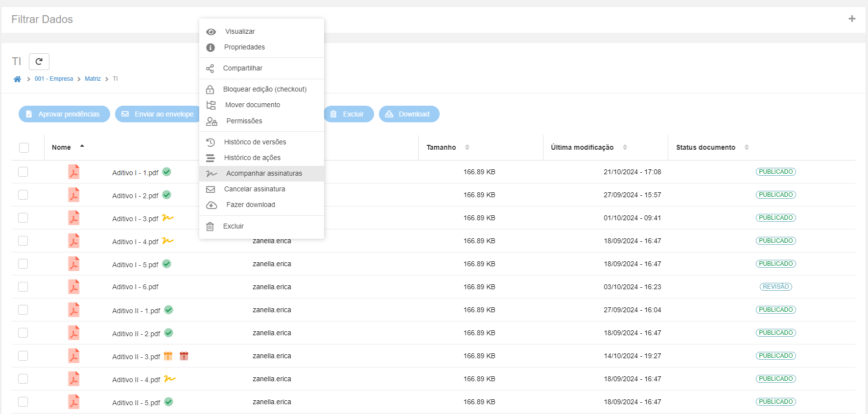Choose Bloquear edição (checkout) menu entry
This screenshot has height=414, width=868.
pos(261,89)
